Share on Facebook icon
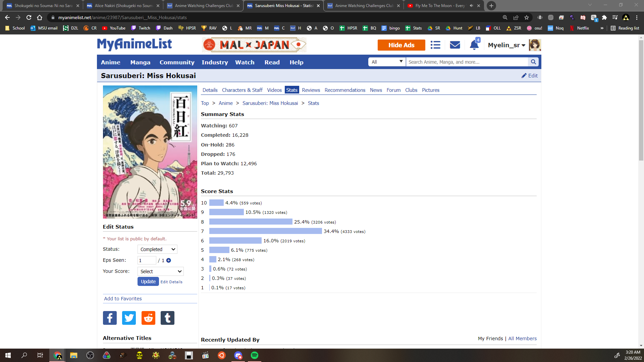Screen dimensions: 644x362 click(x=110, y=318)
